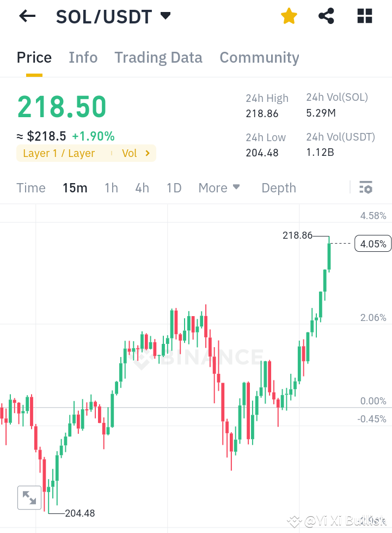Open the Layer 1 / Layer tag options
This screenshot has width=392, height=533.
click(x=58, y=153)
